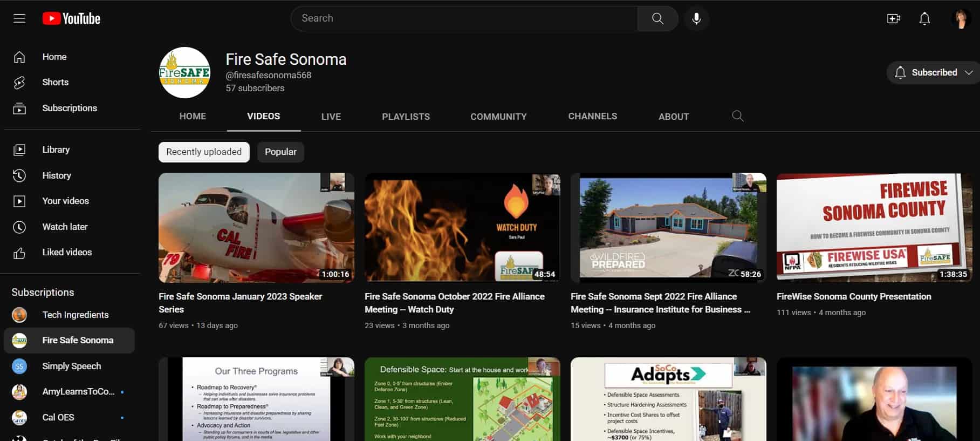This screenshot has width=980, height=441.
Task: Open Wildfire Prepared house video thumbnail
Action: point(668,227)
